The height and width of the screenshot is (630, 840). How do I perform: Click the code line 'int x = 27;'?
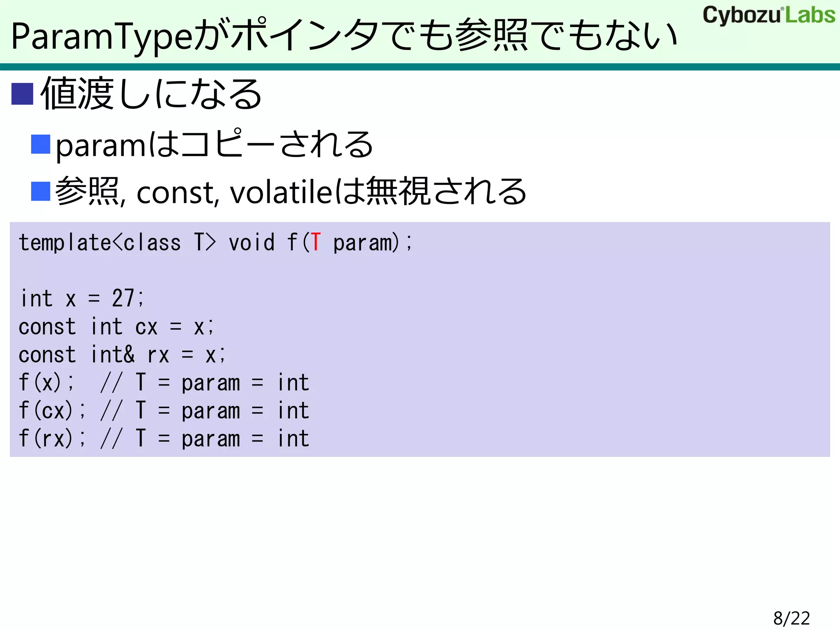(82, 298)
